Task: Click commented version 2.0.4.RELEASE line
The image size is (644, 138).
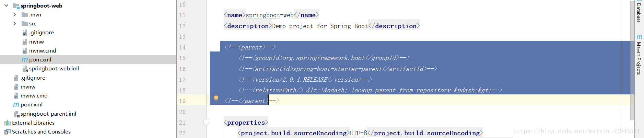Action: point(305,80)
